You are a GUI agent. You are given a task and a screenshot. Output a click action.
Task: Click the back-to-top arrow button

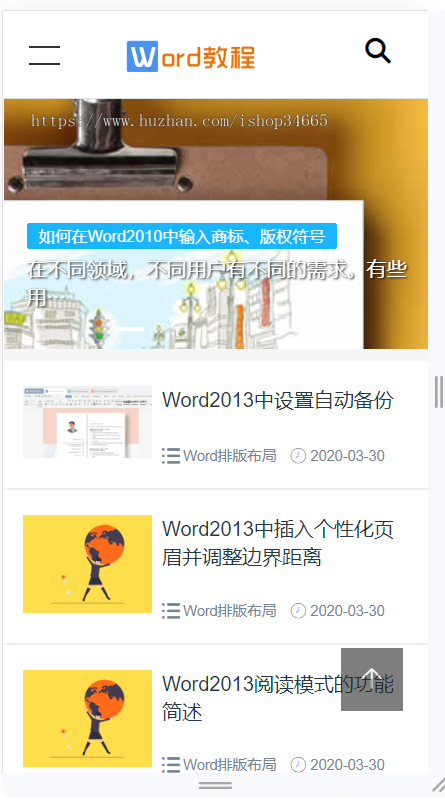pos(372,679)
